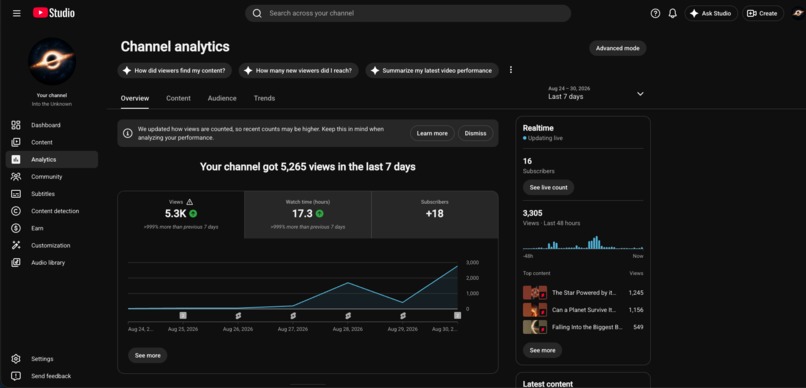Dismiss the views counting notice
The width and height of the screenshot is (806, 388).
[x=475, y=133]
